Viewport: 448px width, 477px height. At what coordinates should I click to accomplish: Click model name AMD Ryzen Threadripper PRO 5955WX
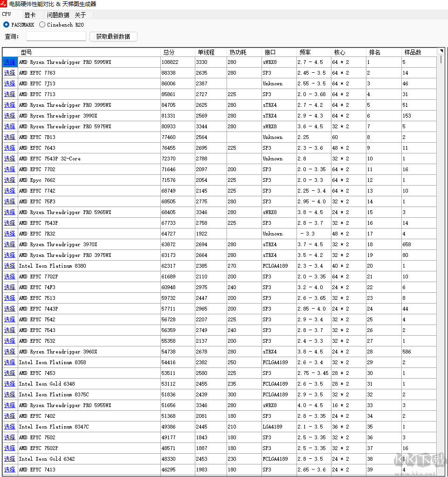click(x=65, y=405)
